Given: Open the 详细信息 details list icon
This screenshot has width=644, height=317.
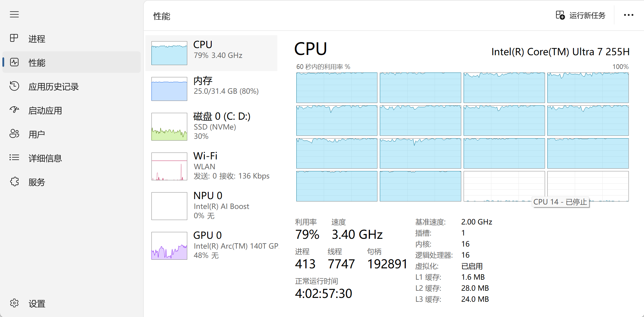Looking at the screenshot, I should [14, 157].
